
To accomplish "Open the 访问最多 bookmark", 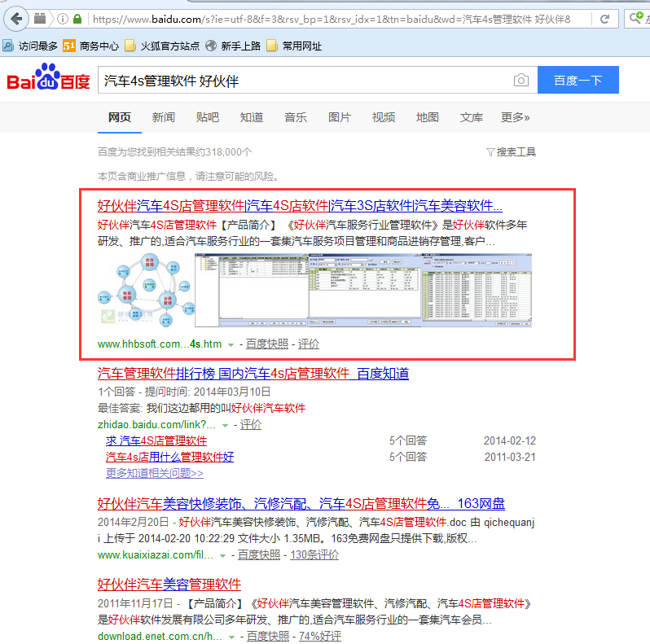I will 30,46.
